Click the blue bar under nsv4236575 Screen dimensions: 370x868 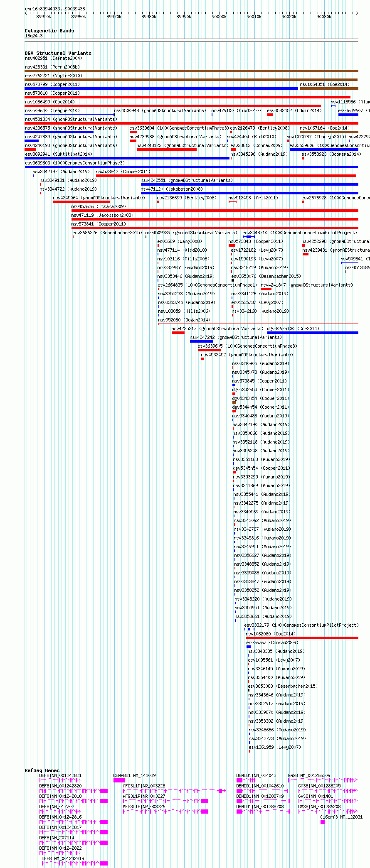click(x=59, y=132)
